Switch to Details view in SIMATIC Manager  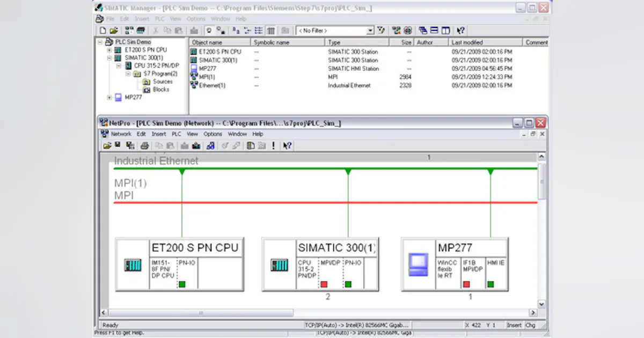pyautogui.click(x=270, y=31)
